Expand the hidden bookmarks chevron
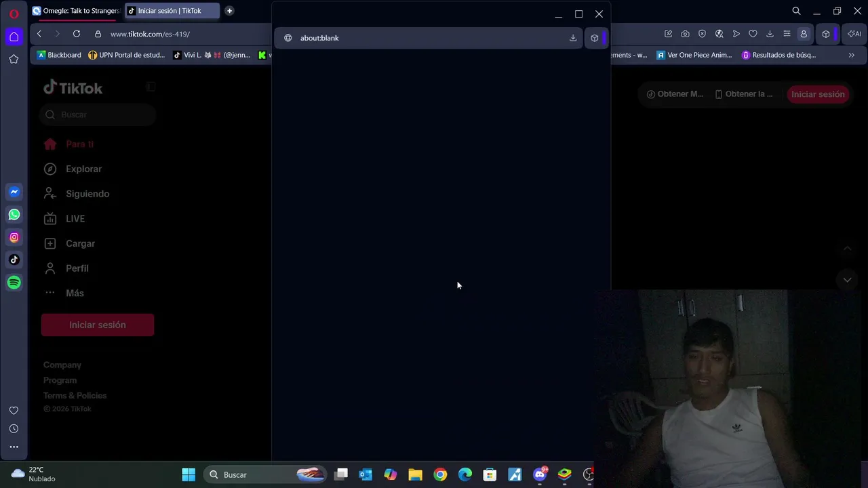The image size is (868, 488). coord(851,55)
